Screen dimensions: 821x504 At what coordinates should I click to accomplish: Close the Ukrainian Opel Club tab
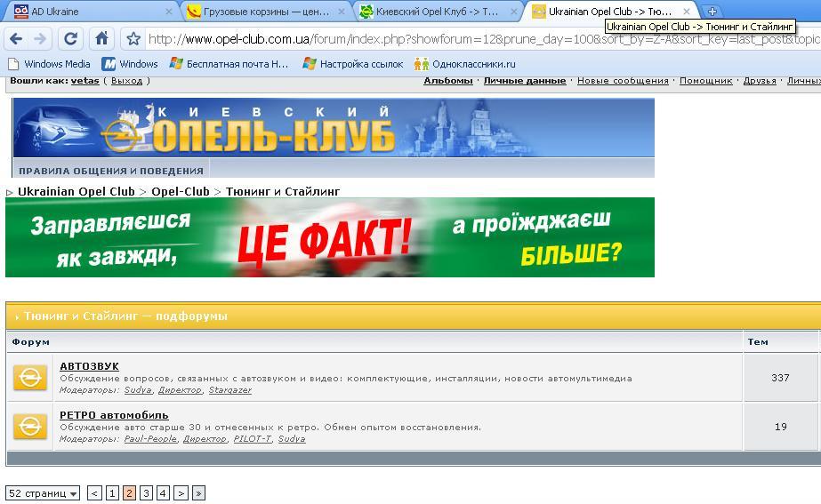(x=687, y=11)
